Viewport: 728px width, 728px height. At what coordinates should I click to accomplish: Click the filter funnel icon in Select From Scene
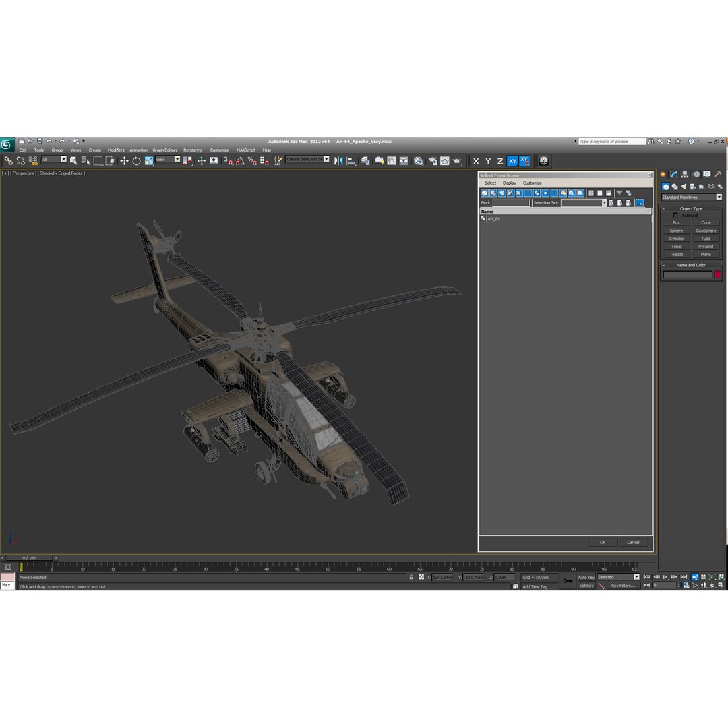coord(619,193)
